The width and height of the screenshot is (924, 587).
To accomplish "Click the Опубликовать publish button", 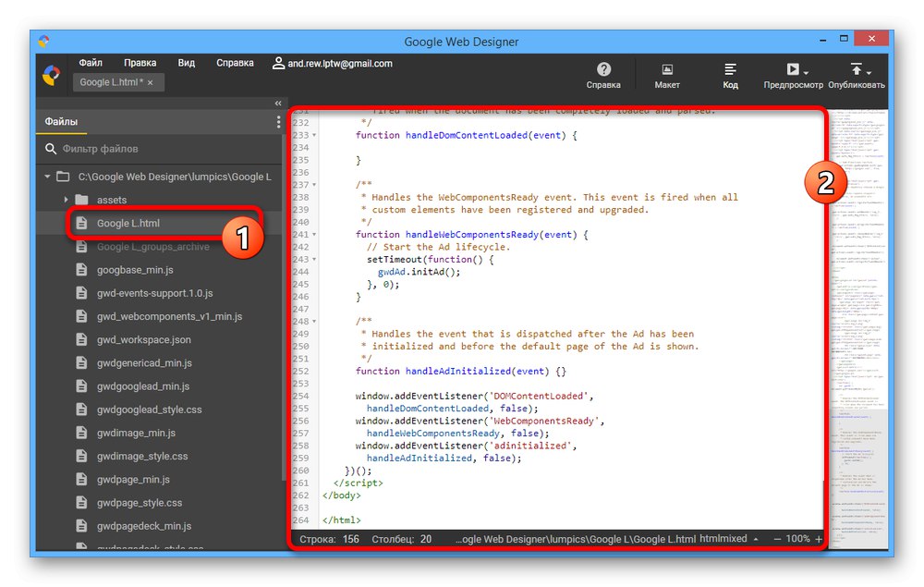I will pos(857,76).
